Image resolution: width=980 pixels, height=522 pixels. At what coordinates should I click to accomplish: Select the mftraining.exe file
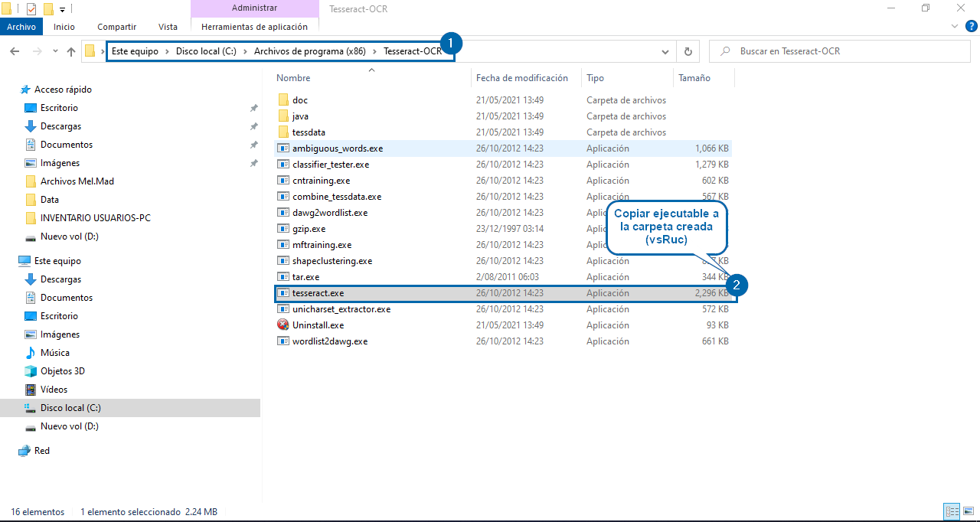coord(503,245)
